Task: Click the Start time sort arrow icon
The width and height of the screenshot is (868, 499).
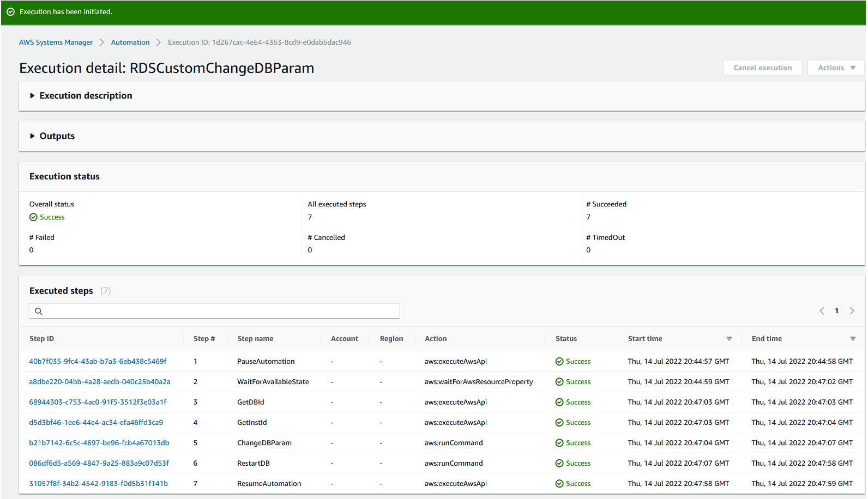Action: tap(729, 339)
